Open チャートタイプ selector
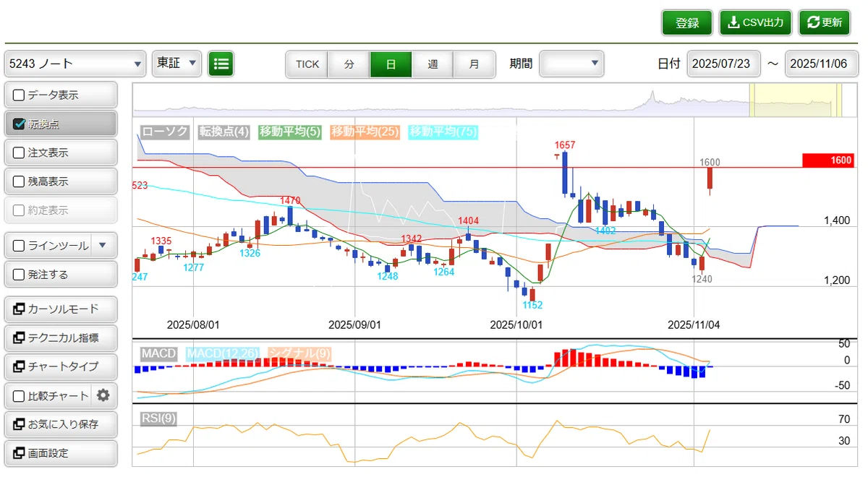 coord(61,366)
